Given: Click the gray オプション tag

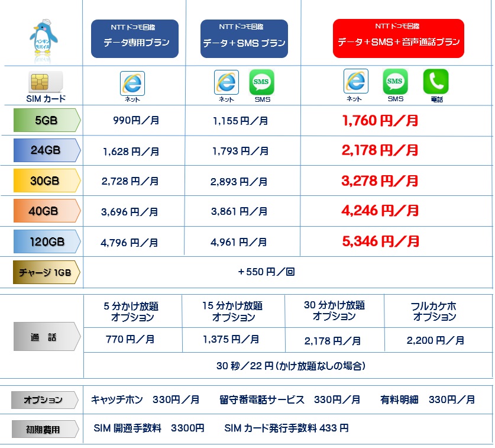Looking at the screenshot, I should 45,400.
